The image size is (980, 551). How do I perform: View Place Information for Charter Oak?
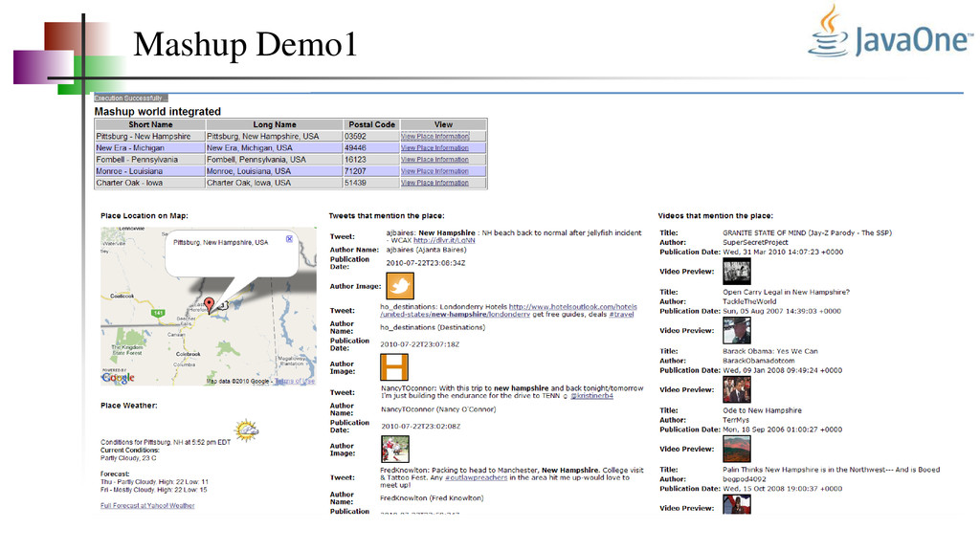pos(435,183)
